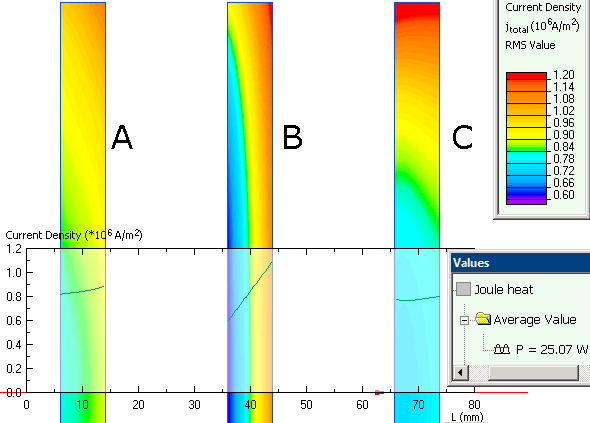This screenshot has width=590, height=423.
Task: Click the Values panel left scroll arrow
Action: [460, 373]
